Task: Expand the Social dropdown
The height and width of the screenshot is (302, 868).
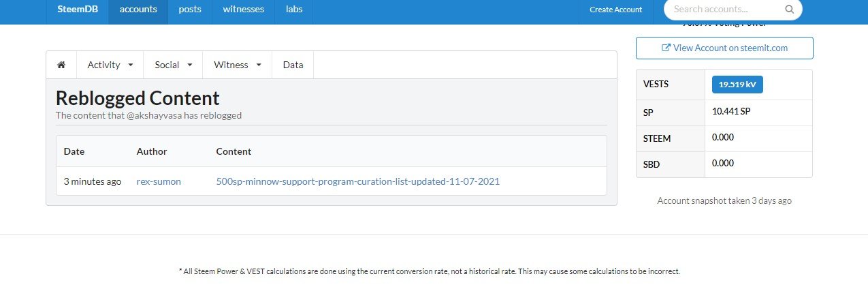Action: [174, 65]
